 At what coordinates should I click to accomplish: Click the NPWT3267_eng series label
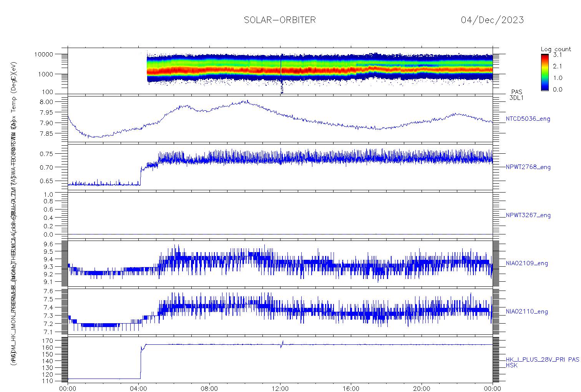528,215
